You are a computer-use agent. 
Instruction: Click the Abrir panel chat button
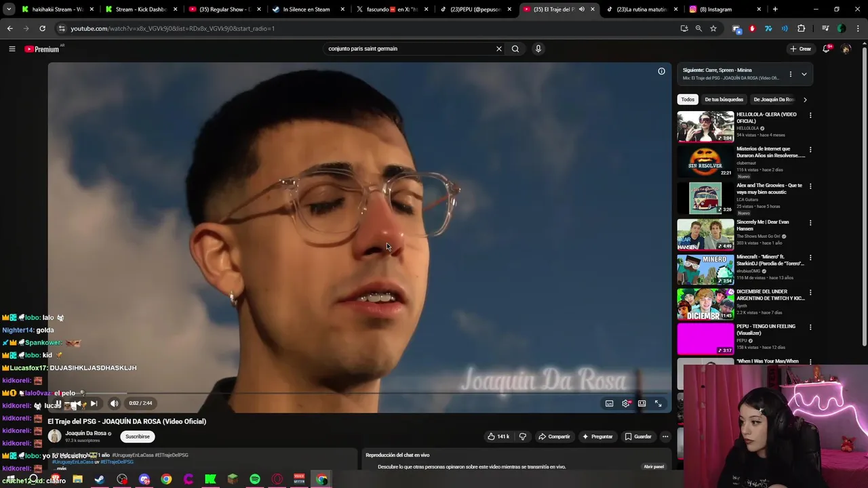tap(654, 467)
